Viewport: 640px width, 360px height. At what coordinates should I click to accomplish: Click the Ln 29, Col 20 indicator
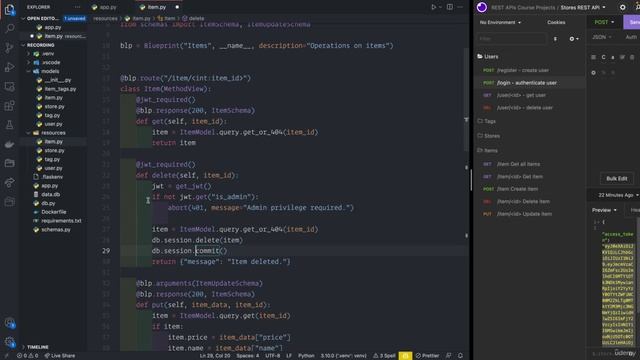(x=215, y=356)
